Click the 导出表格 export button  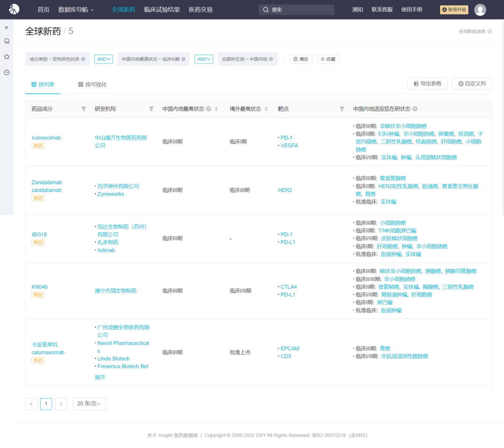[427, 84]
